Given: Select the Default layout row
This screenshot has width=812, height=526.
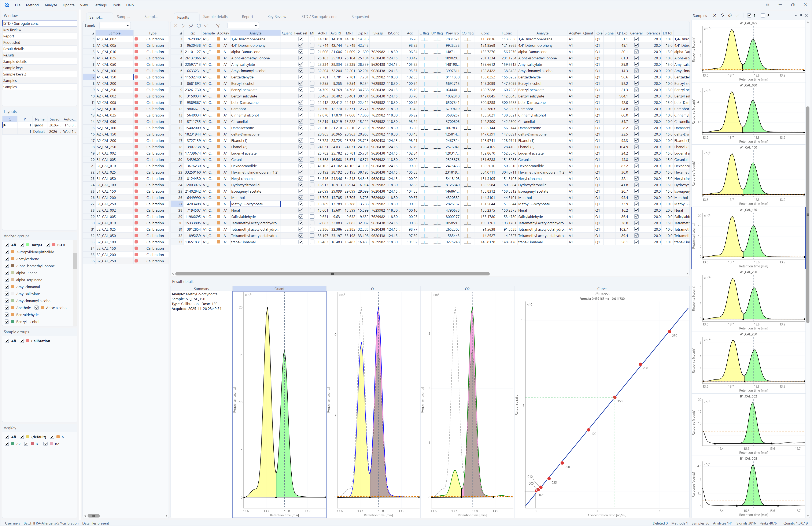Looking at the screenshot, I should [x=40, y=132].
